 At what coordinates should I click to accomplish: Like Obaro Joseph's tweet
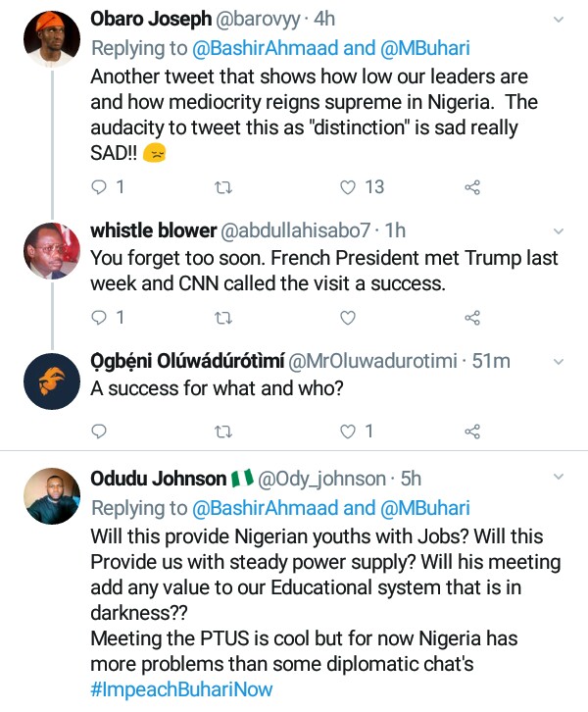(x=347, y=187)
